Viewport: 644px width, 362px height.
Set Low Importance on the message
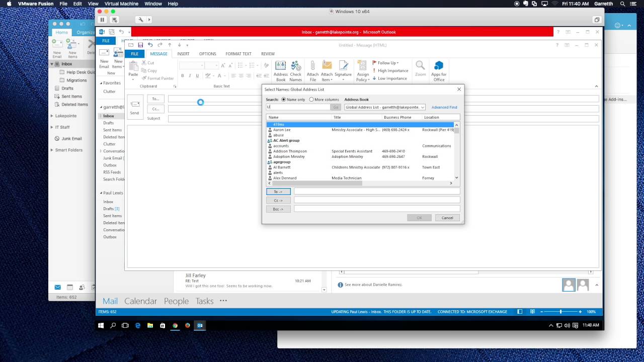point(390,78)
